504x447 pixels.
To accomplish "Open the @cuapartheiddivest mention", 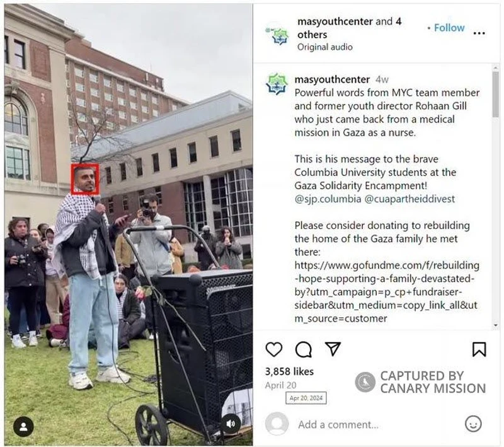I will (x=409, y=199).
